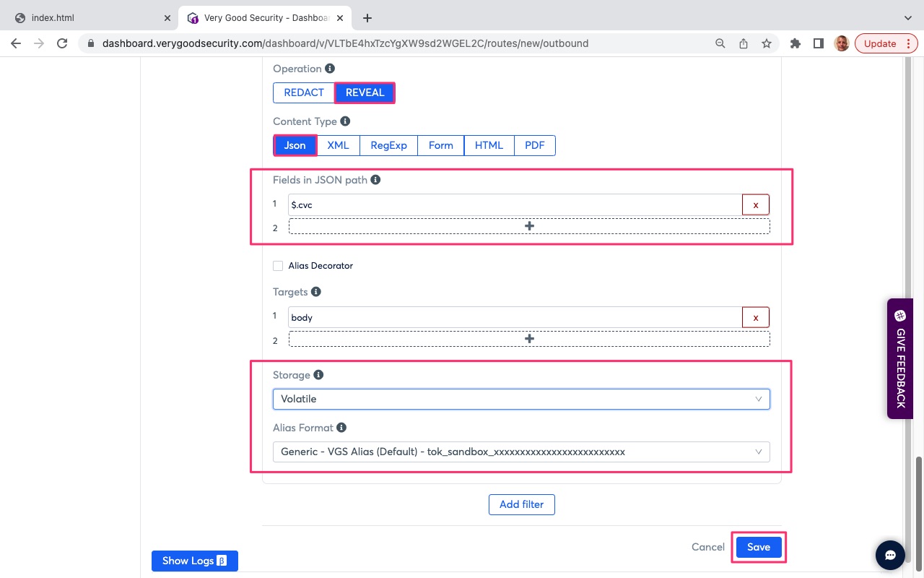Screen dimensions: 924x578
Task: Click the zoom magnifier icon in address bar
Action: pyautogui.click(x=720, y=43)
